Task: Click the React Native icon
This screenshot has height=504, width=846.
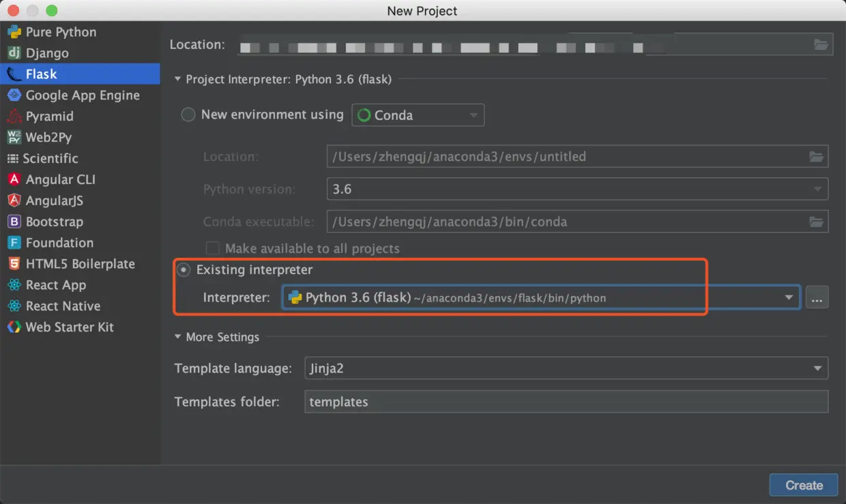Action: [x=14, y=307]
